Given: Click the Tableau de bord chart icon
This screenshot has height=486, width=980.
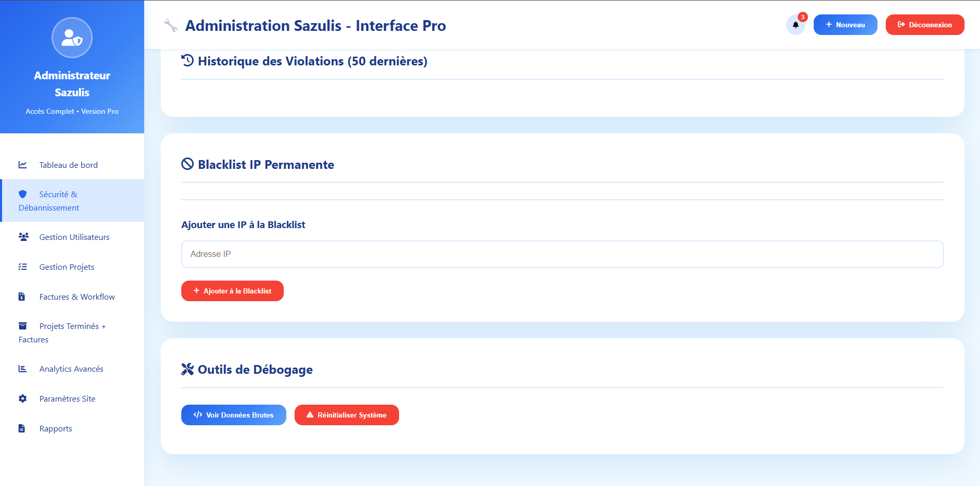Looking at the screenshot, I should click(x=23, y=165).
